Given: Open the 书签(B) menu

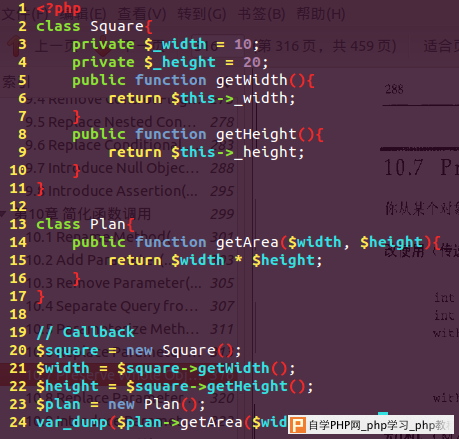Looking at the screenshot, I should click(261, 14).
